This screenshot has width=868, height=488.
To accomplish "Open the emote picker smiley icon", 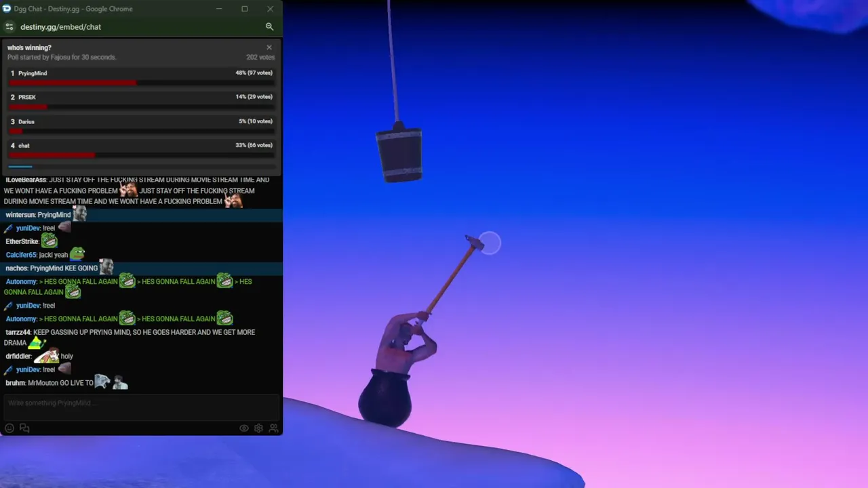I will pyautogui.click(x=9, y=428).
